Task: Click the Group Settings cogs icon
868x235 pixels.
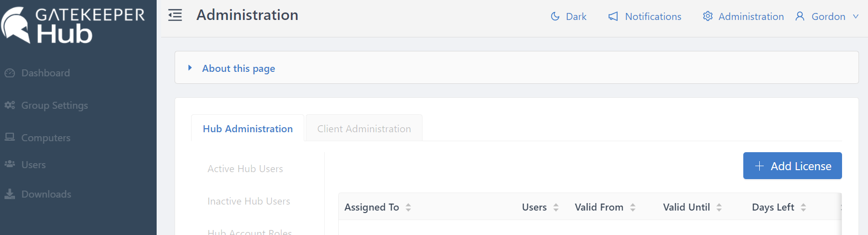Action: [9, 105]
